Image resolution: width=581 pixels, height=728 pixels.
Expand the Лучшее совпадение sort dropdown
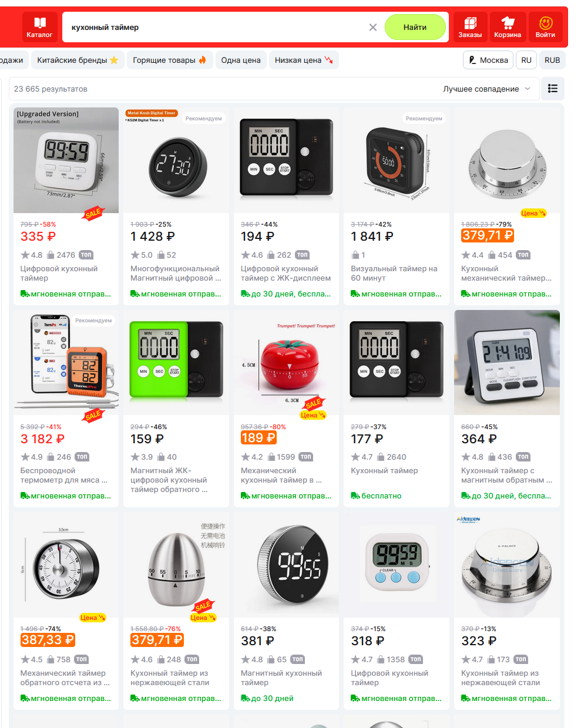pyautogui.click(x=486, y=89)
